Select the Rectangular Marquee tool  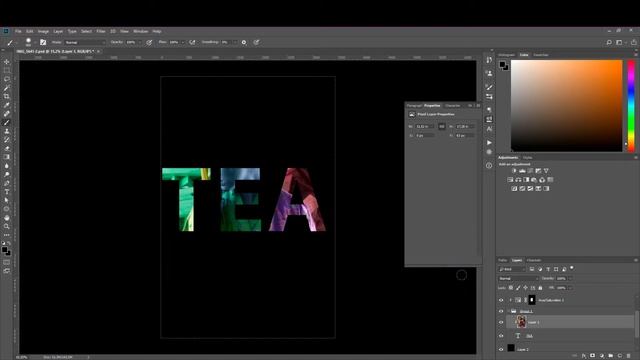(7, 70)
